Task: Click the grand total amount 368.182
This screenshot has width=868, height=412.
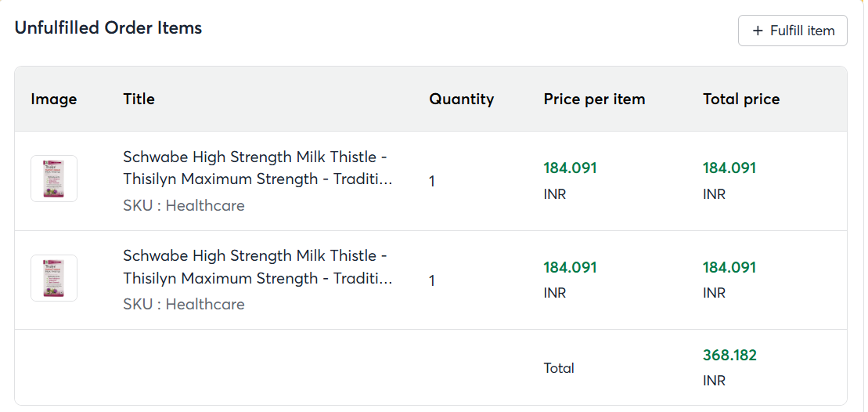Action: [729, 355]
